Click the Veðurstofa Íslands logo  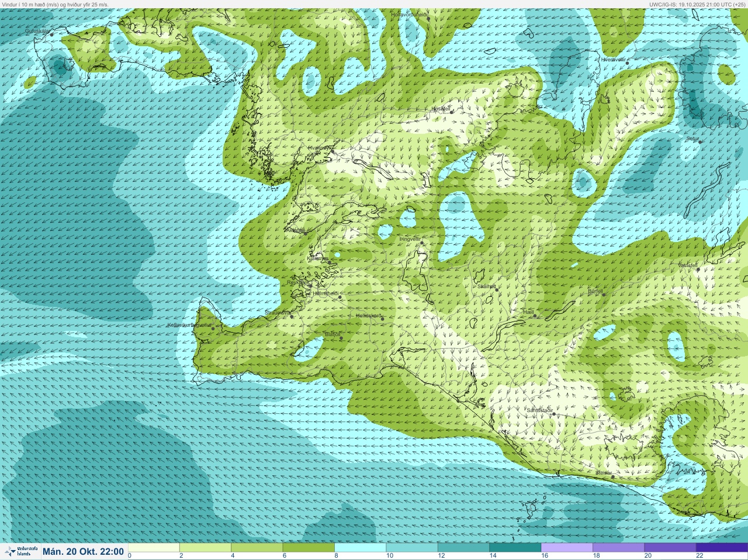point(20,551)
